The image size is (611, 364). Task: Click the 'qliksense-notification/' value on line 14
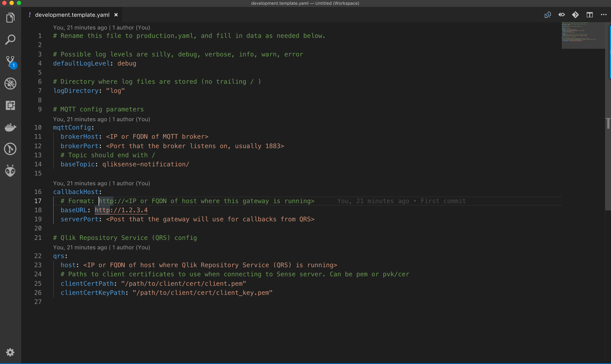[146, 164]
